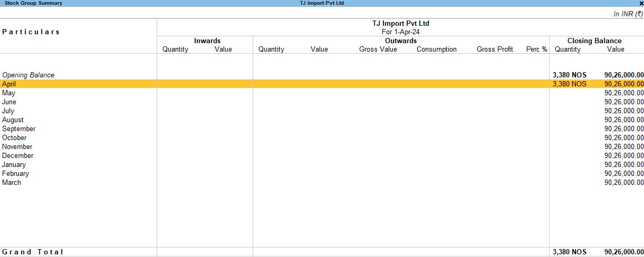
Task: Click the Gross Value column header
Action: coord(378,49)
